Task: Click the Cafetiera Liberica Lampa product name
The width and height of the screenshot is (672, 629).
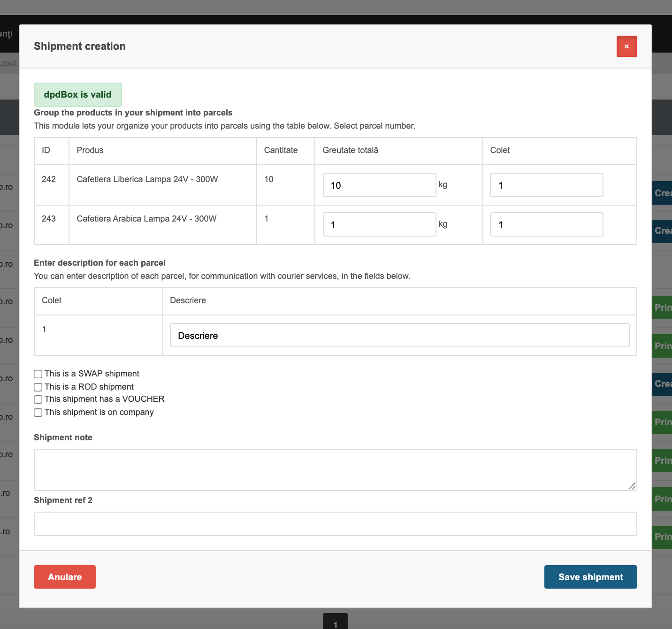Action: [x=147, y=179]
